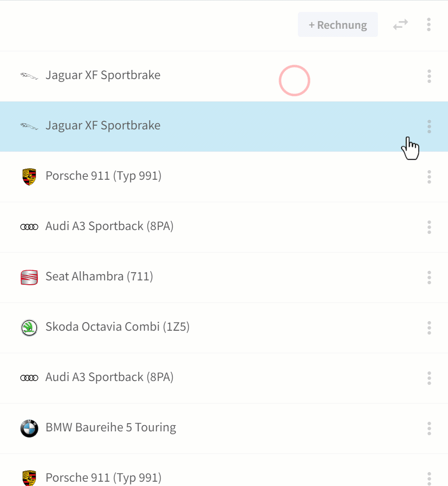Open the header three-dot menu

[x=429, y=24]
